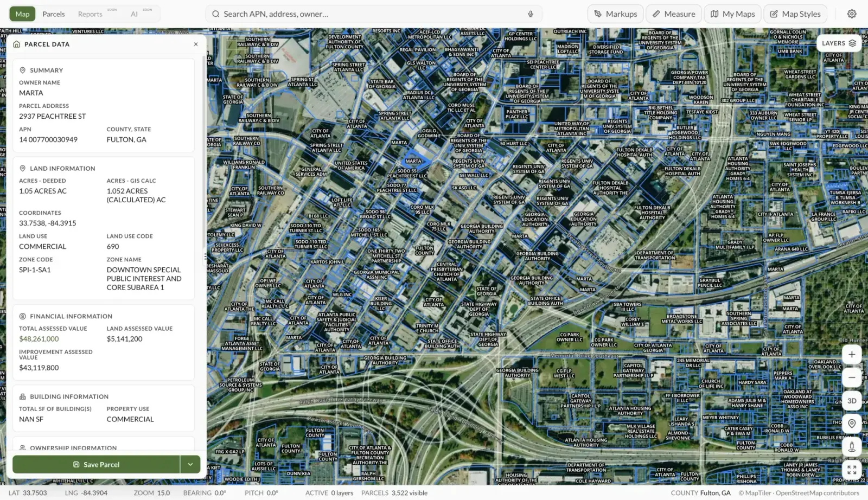Switch to the AI tab
The image size is (868, 500).
134,14
